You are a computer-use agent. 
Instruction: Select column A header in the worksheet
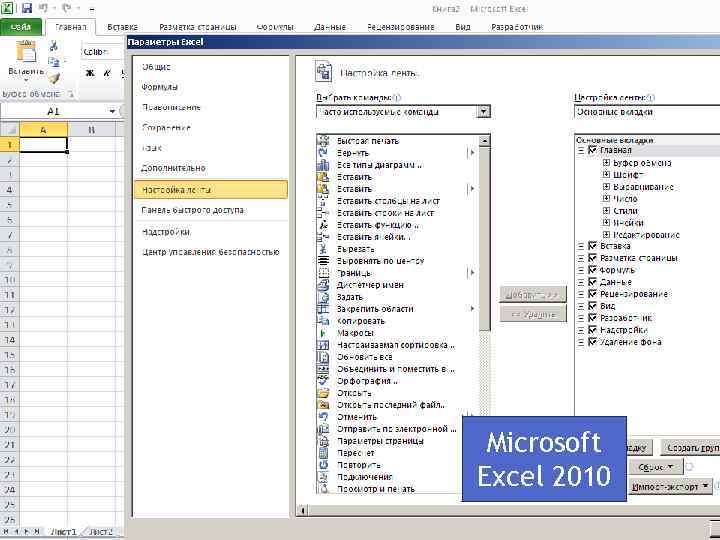tap(44, 130)
